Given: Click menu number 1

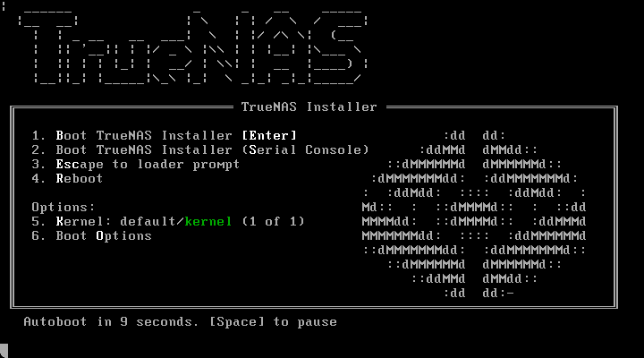Looking at the screenshot, I should [x=38, y=136].
